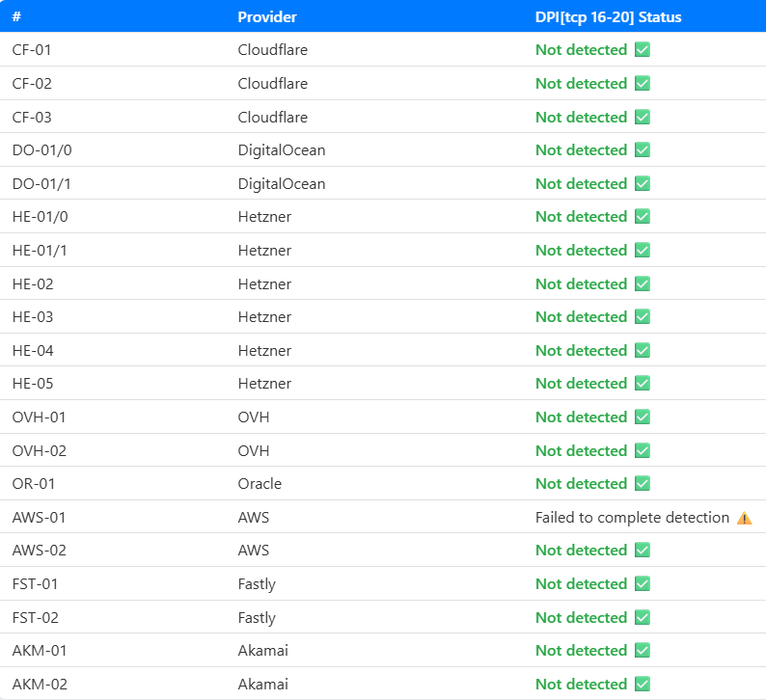Click the green checkmark in DO-01/0 row

click(x=643, y=150)
